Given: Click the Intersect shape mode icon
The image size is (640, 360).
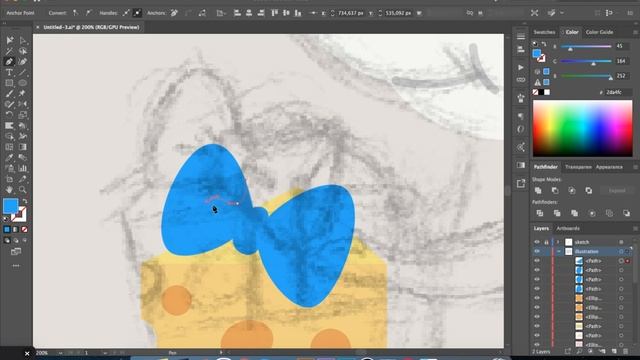Looking at the screenshot, I should tap(572, 191).
